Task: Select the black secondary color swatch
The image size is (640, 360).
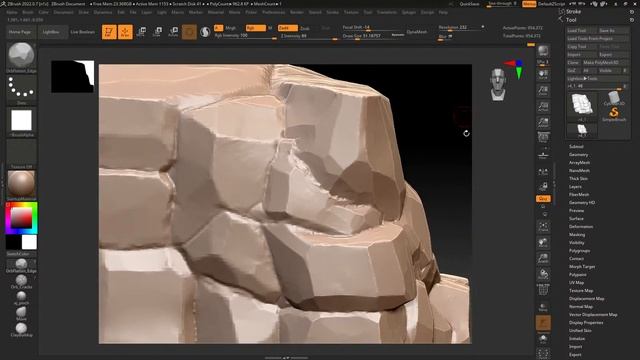Action: (13, 242)
